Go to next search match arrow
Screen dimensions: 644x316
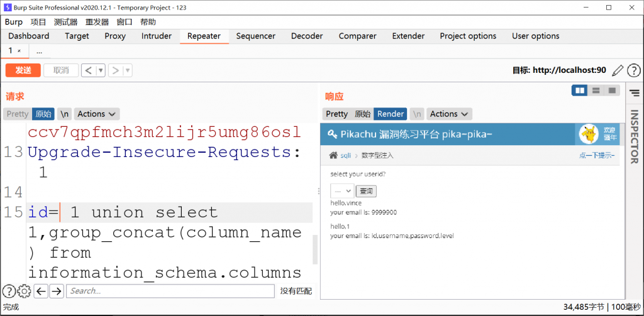(x=57, y=291)
